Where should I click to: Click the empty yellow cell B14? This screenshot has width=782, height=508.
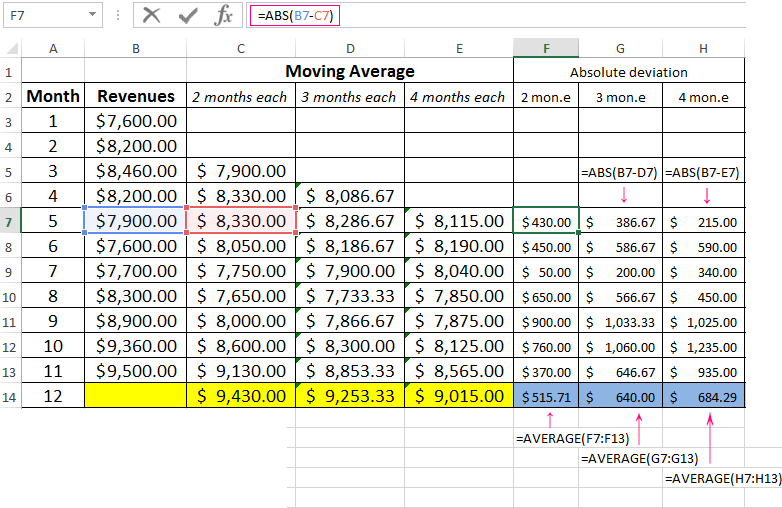pyautogui.click(x=135, y=396)
